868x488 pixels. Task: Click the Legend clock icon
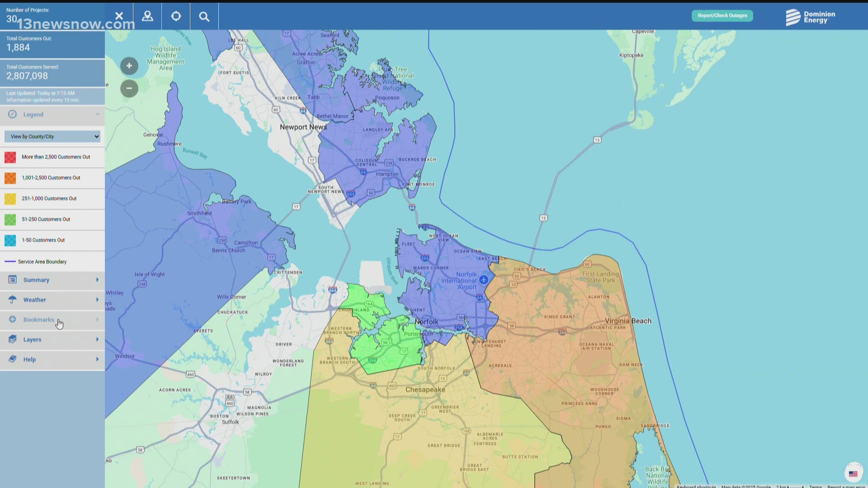[x=12, y=114]
